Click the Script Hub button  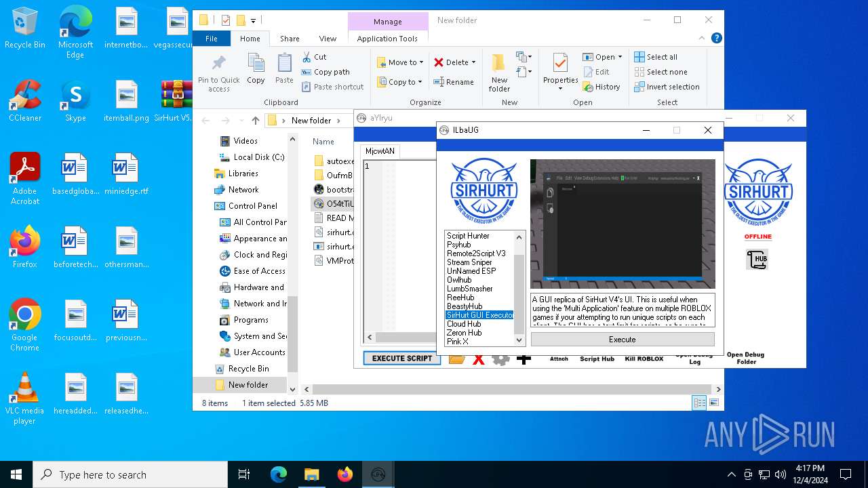pos(597,359)
